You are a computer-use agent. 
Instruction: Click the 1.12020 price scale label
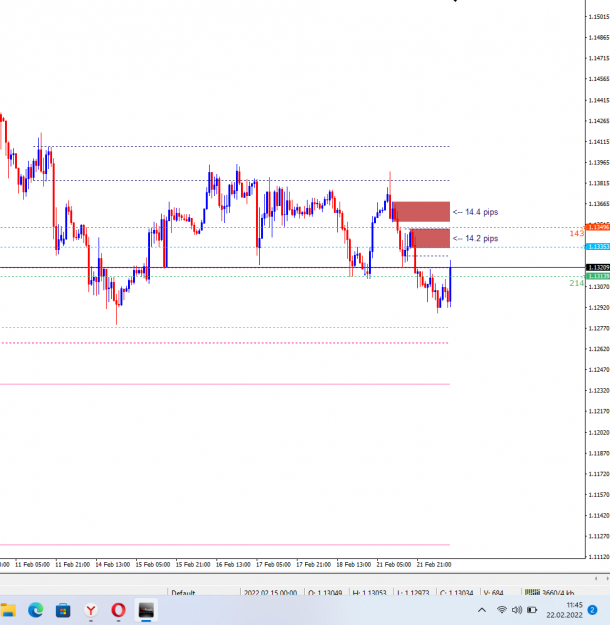tap(599, 432)
